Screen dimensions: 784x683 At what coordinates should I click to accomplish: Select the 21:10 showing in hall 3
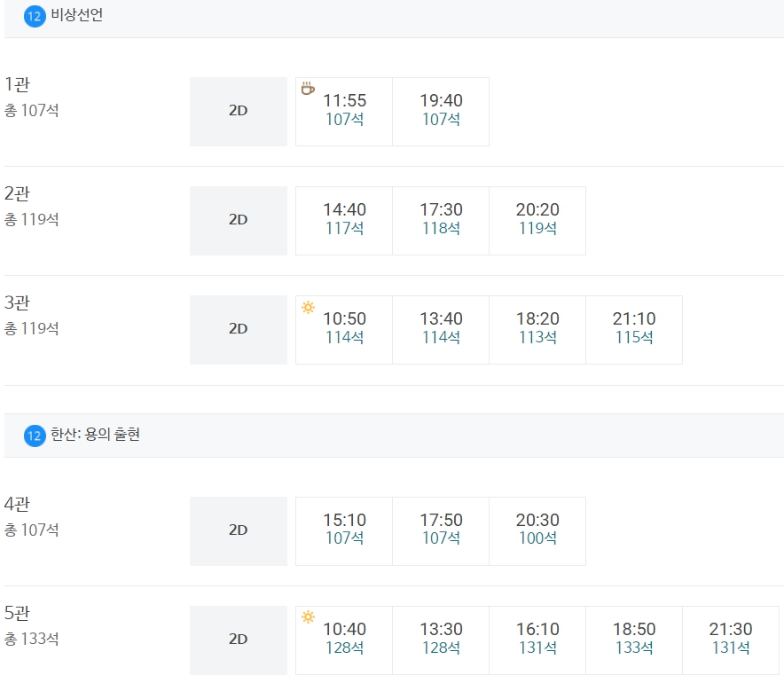pyautogui.click(x=634, y=329)
